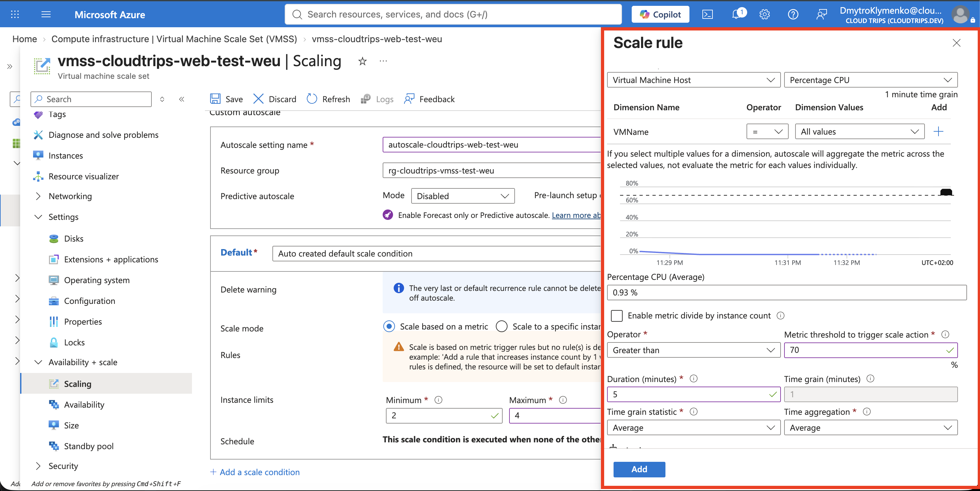
Task: Click Add a scale condition link
Action: tap(255, 472)
